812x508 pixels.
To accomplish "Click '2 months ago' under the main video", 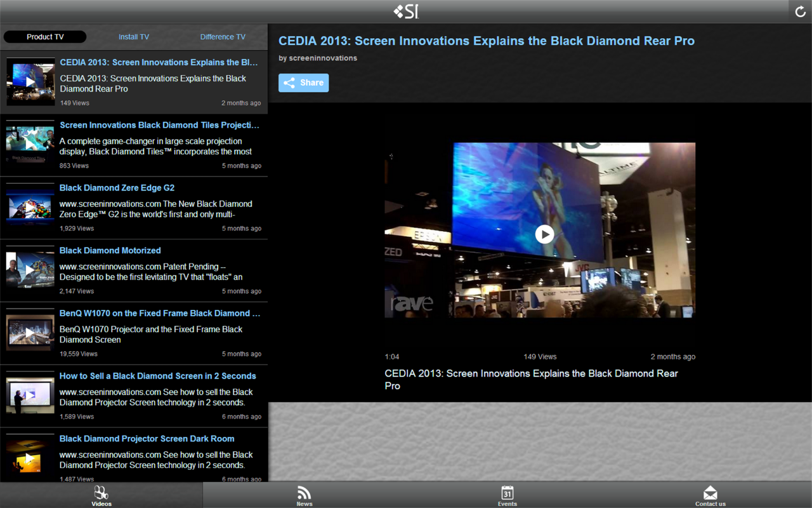I will tap(673, 357).
